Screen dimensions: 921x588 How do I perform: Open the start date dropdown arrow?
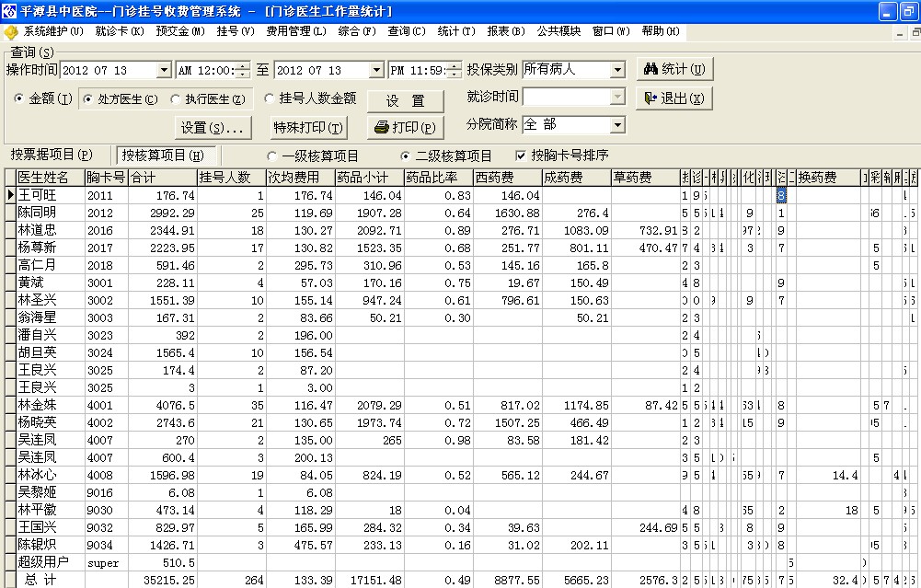165,71
